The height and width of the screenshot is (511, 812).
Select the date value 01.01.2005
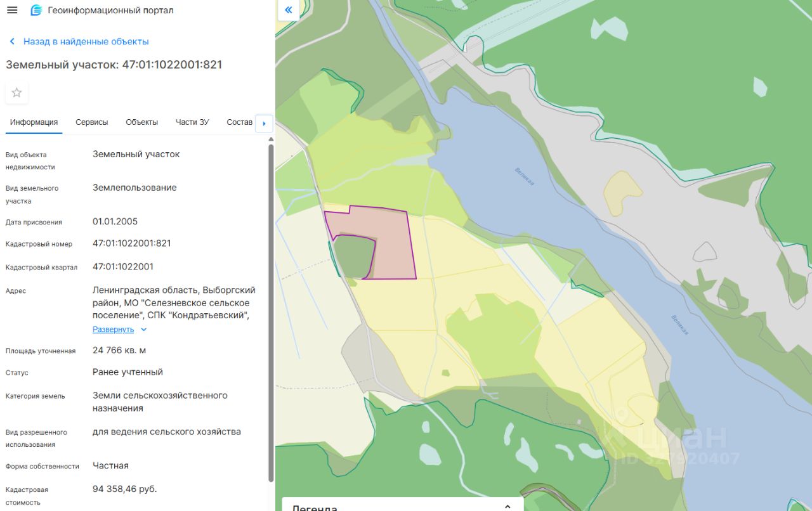pos(115,222)
